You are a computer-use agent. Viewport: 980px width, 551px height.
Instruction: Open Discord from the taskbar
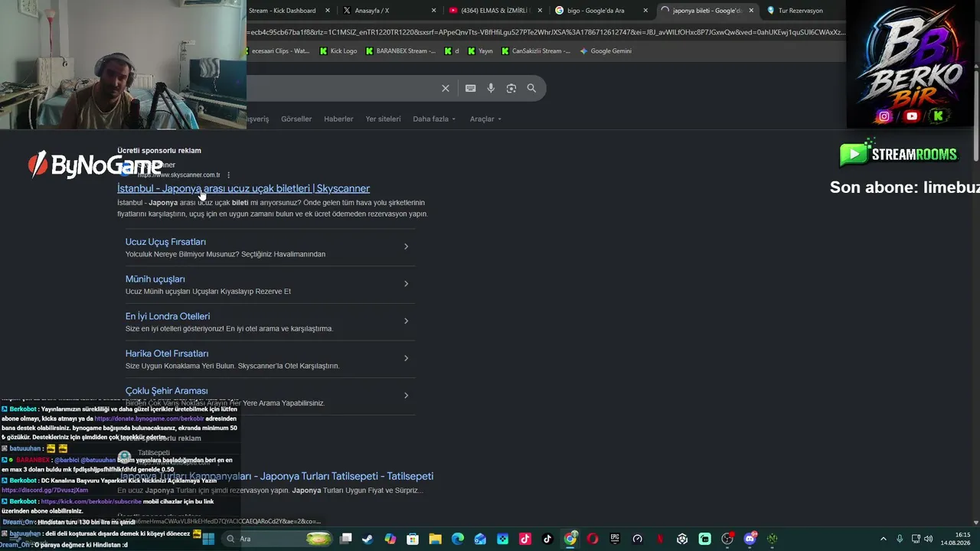click(x=750, y=539)
